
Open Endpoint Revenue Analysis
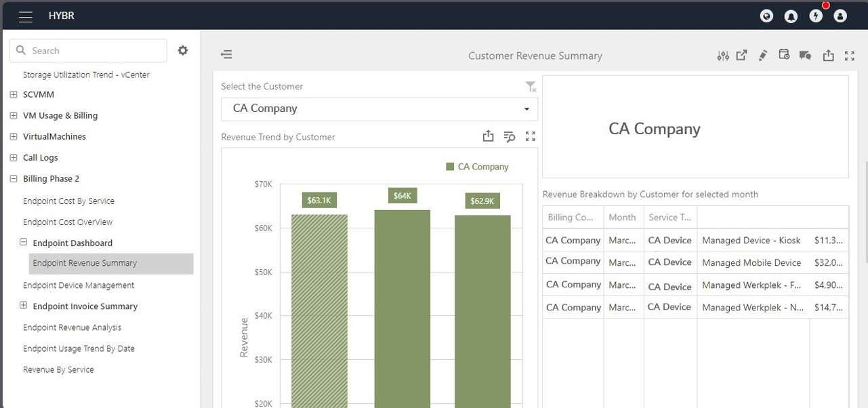click(x=72, y=327)
